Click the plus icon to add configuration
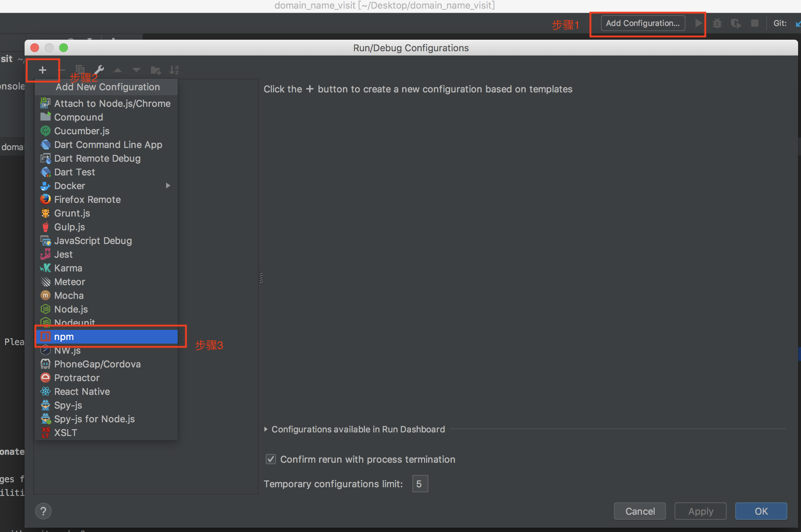Image resolution: width=801 pixels, height=532 pixels. point(43,70)
